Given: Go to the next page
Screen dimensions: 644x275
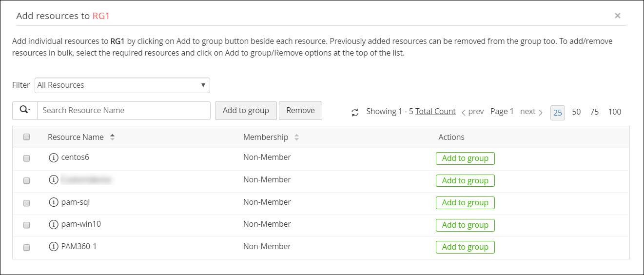Looking at the screenshot, I should (x=531, y=112).
